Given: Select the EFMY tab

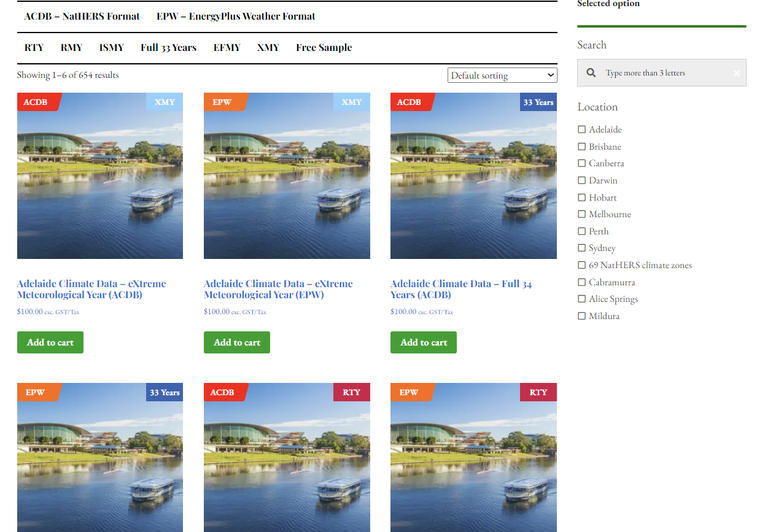Looking at the screenshot, I should click(227, 48).
